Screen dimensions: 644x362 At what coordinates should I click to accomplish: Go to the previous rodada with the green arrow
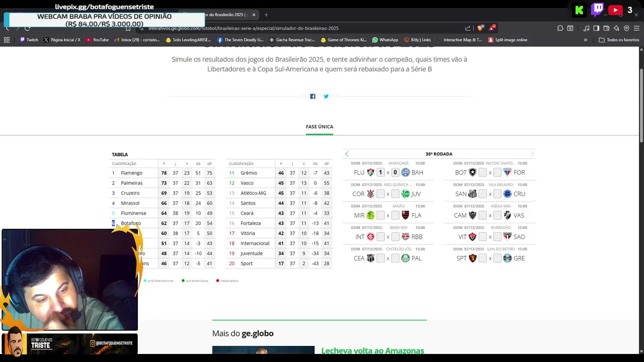click(x=347, y=154)
